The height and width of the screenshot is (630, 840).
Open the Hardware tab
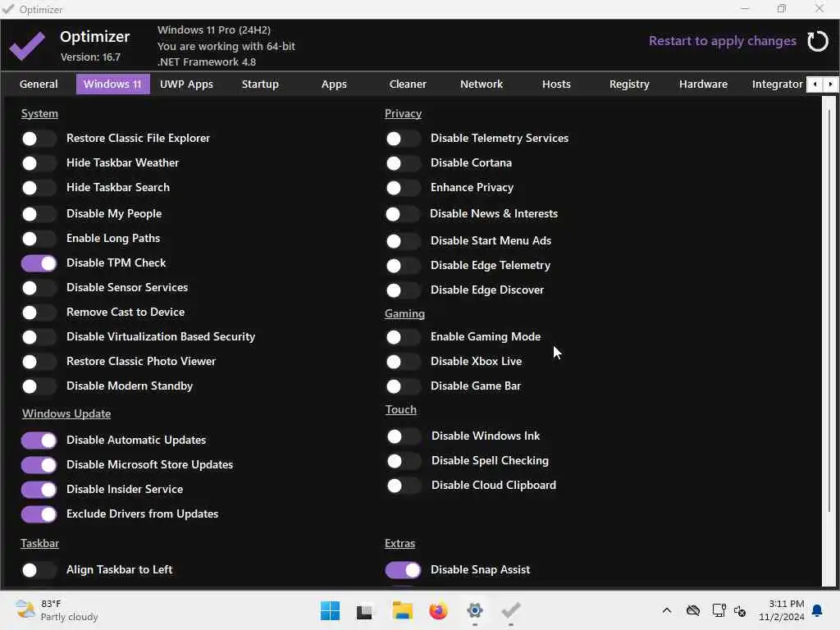click(703, 84)
